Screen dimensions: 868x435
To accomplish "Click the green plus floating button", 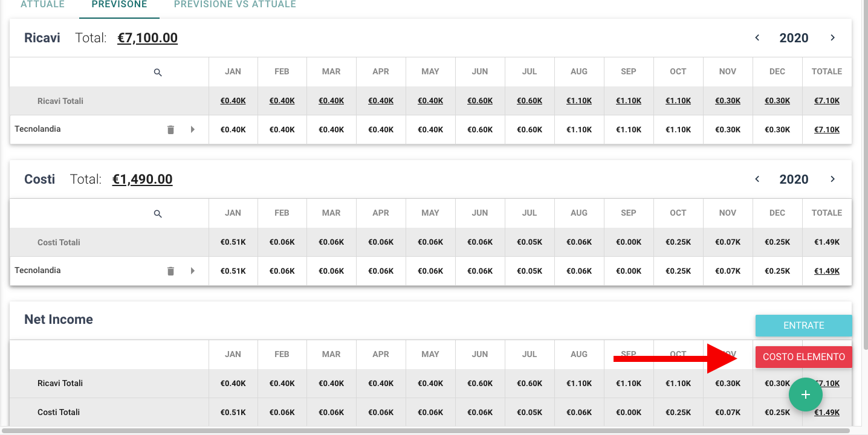I will click(805, 395).
